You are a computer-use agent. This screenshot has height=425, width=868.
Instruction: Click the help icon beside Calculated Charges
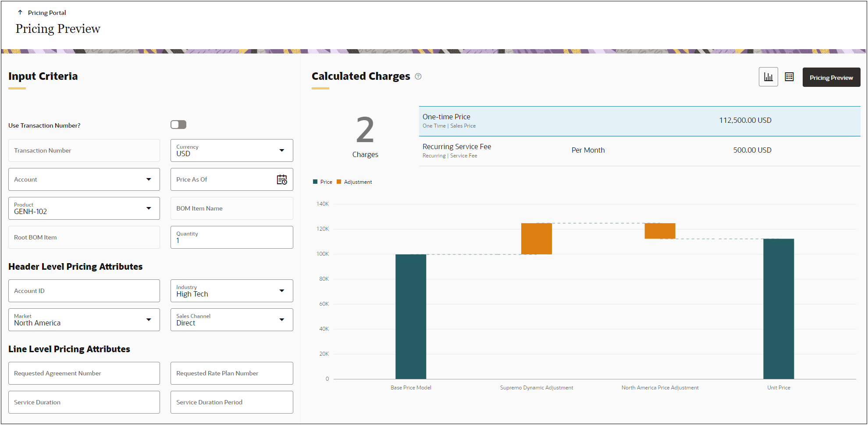[x=418, y=76]
